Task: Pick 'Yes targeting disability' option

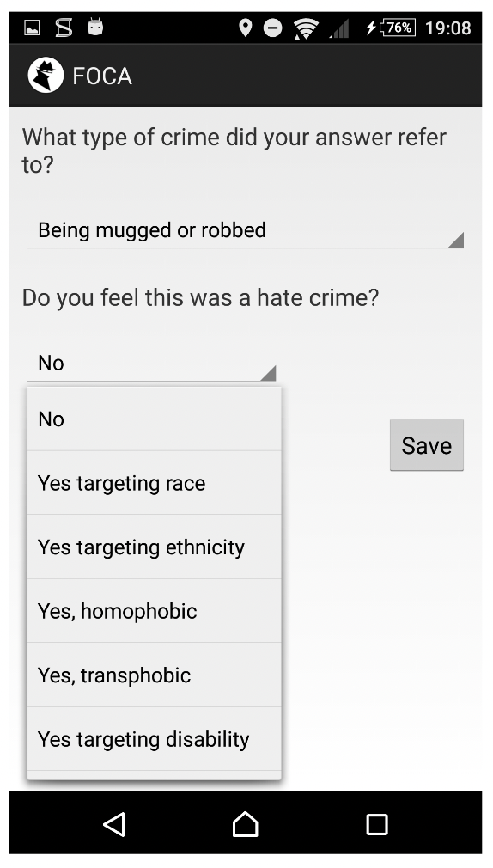Action: (155, 739)
